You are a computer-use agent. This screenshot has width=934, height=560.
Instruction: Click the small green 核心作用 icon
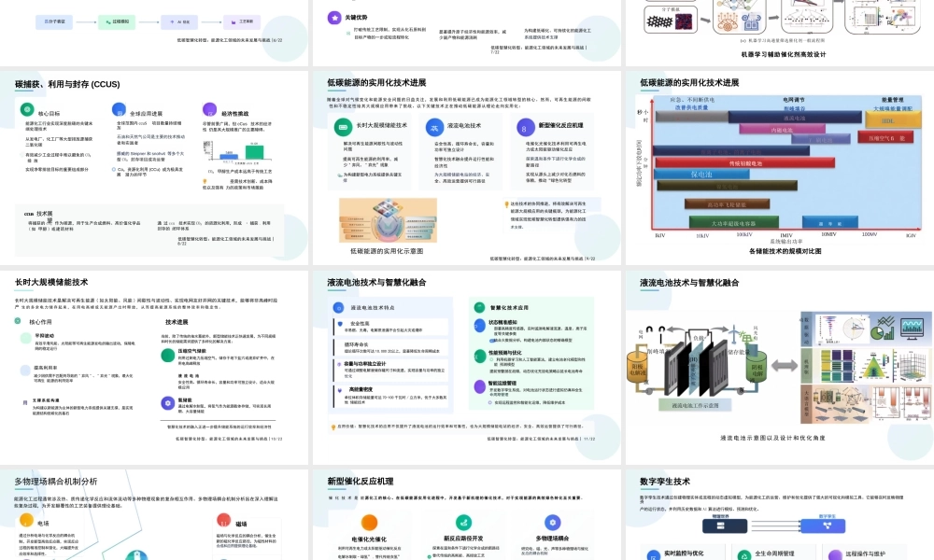click(18, 321)
